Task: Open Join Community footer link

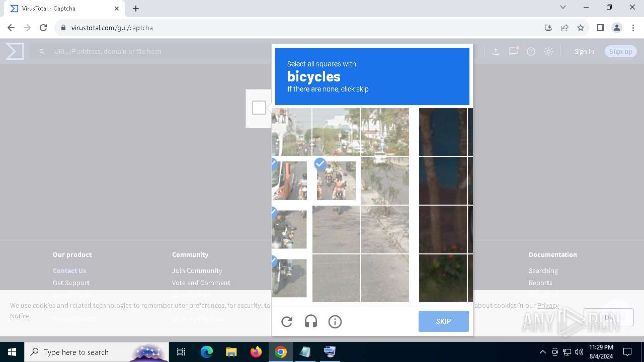Action: 197,270
